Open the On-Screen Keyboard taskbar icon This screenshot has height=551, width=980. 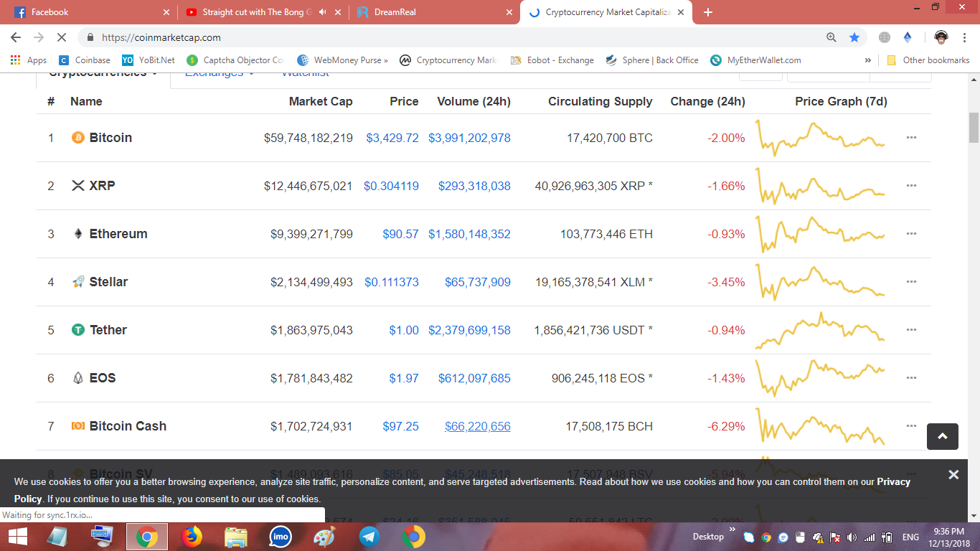103,537
